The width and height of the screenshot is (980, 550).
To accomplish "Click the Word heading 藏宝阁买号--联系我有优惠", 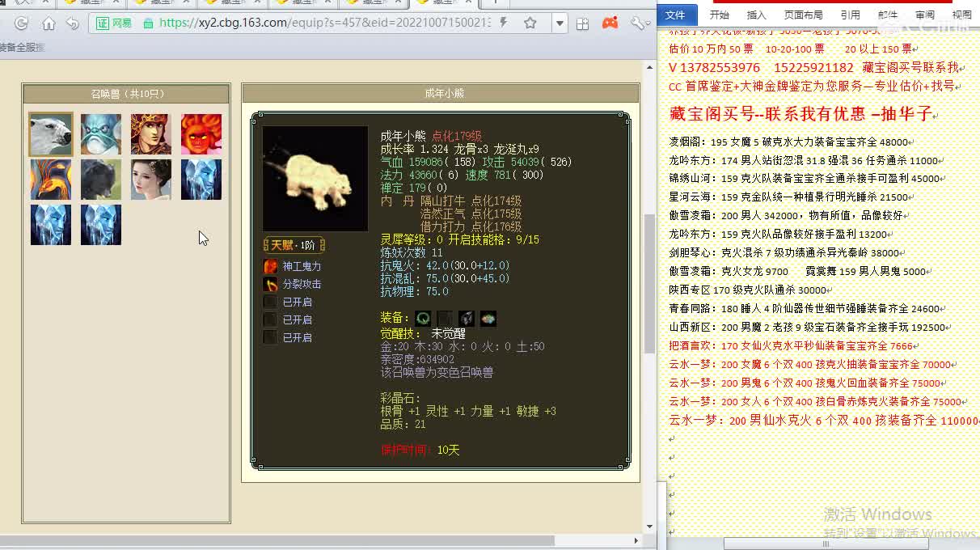I will click(801, 114).
